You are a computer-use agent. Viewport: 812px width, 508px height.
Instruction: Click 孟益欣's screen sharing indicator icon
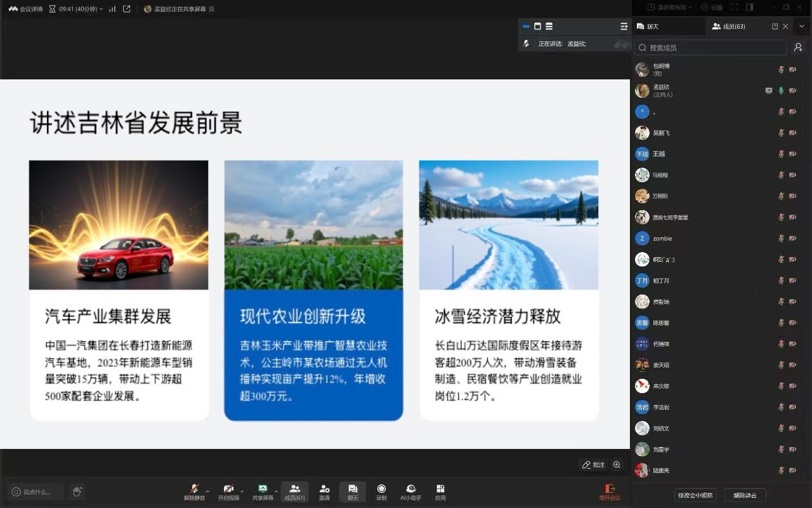tap(769, 91)
